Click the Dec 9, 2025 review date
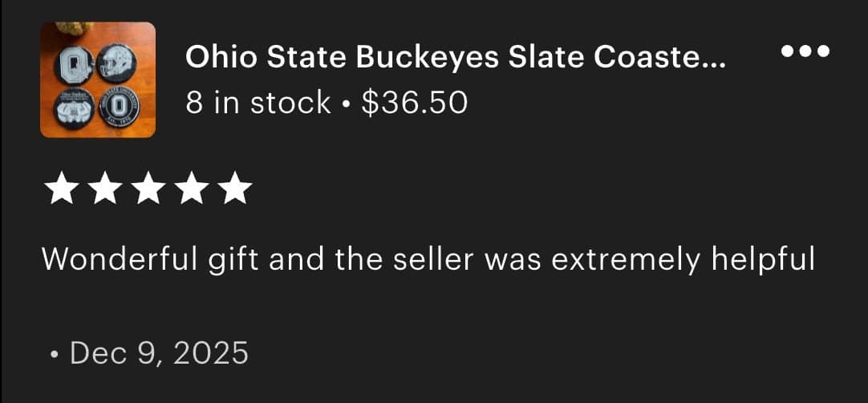Viewport: 868px width, 403px height. [x=159, y=353]
